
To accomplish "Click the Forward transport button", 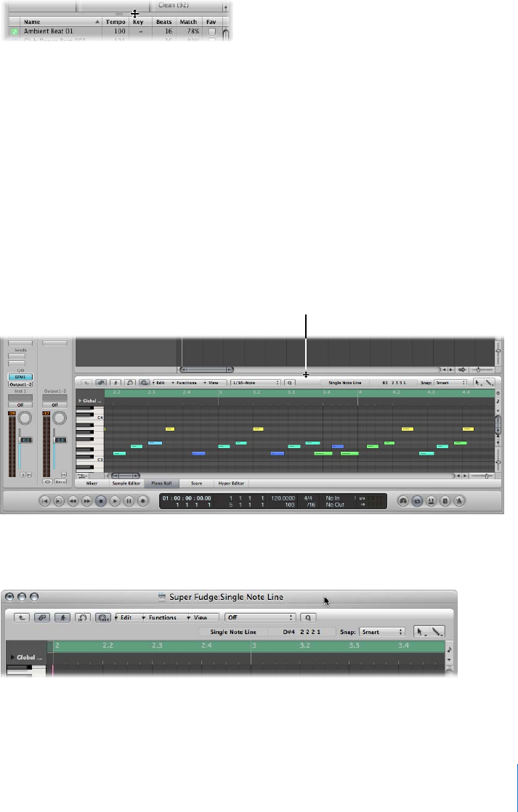I will (87, 500).
